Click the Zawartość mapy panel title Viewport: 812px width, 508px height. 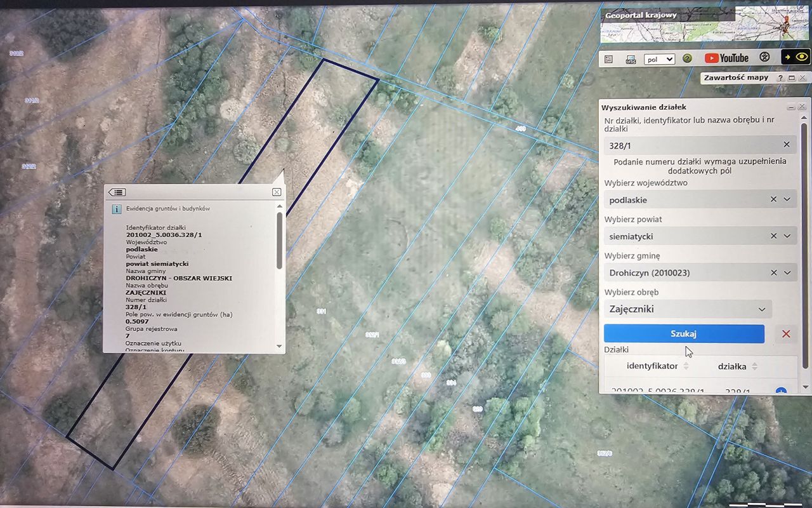(x=736, y=77)
